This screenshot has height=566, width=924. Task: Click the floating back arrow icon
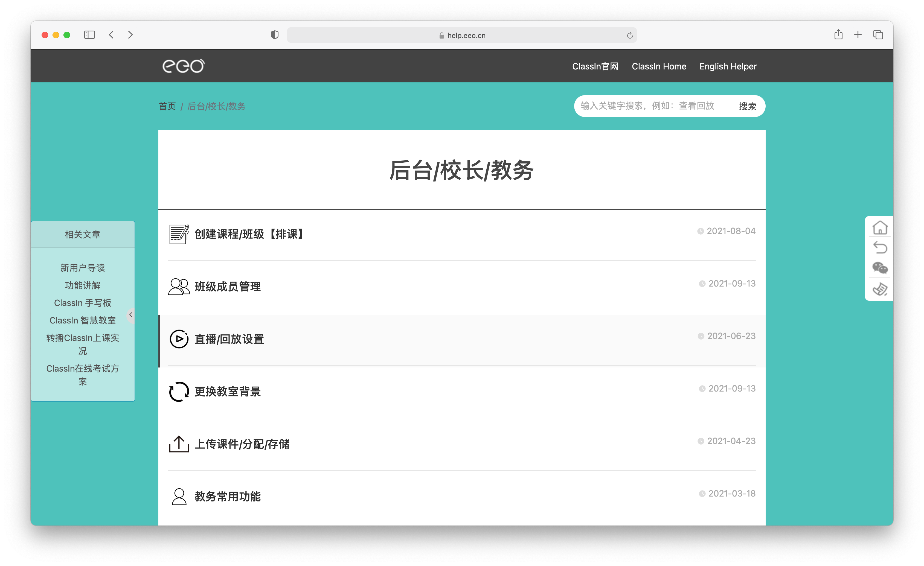click(880, 247)
